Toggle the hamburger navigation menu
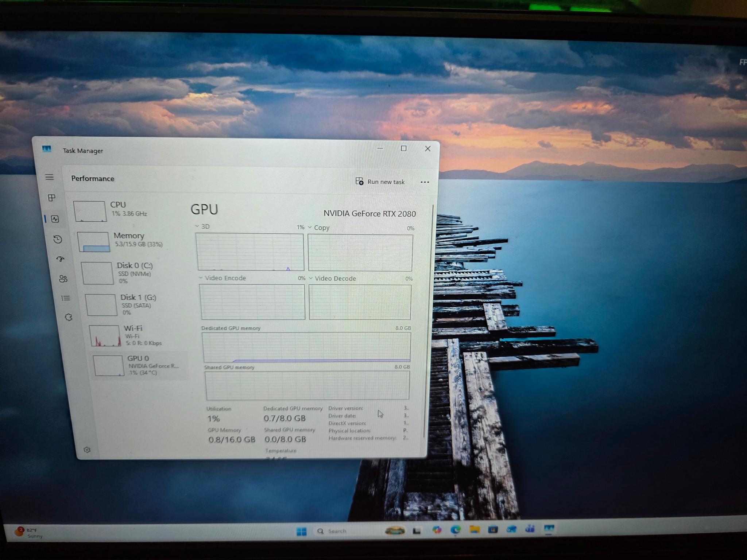747x560 pixels. click(x=50, y=177)
